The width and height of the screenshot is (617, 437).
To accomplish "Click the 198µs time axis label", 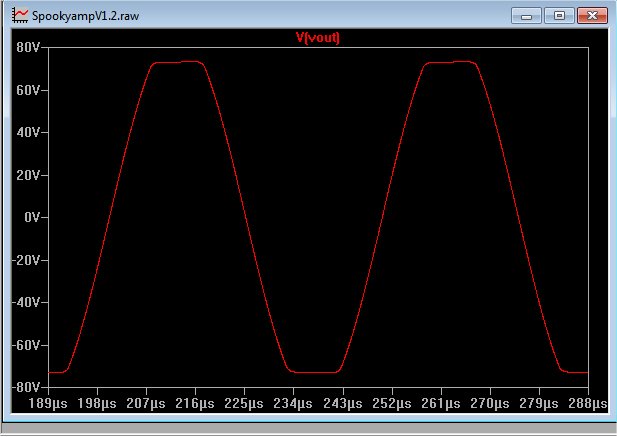I will (97, 404).
